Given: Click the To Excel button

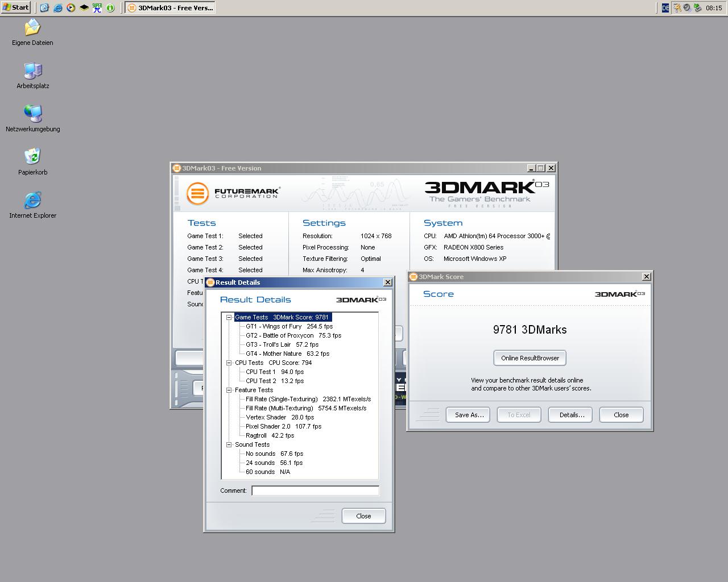Looking at the screenshot, I should pyautogui.click(x=519, y=415).
